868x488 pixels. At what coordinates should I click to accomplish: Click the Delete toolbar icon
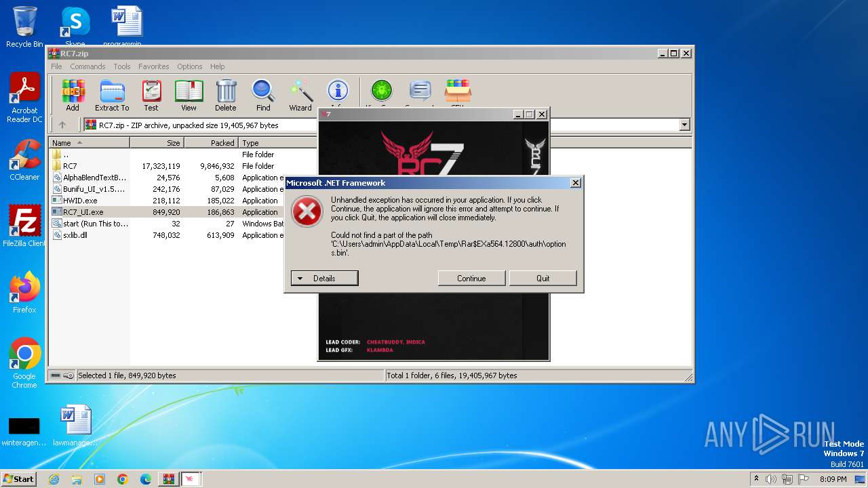pos(226,95)
